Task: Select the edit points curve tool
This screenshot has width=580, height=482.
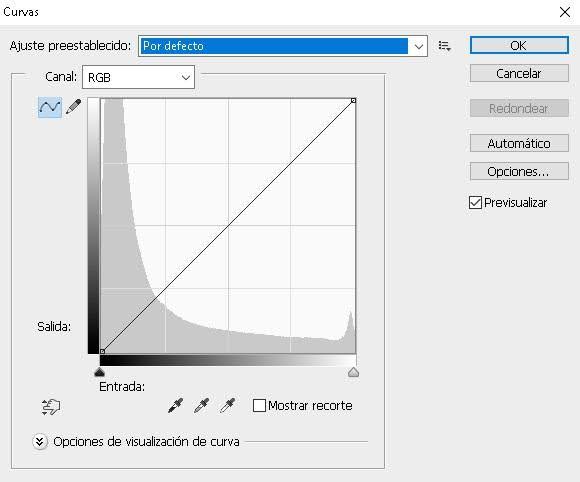Action: [x=50, y=107]
